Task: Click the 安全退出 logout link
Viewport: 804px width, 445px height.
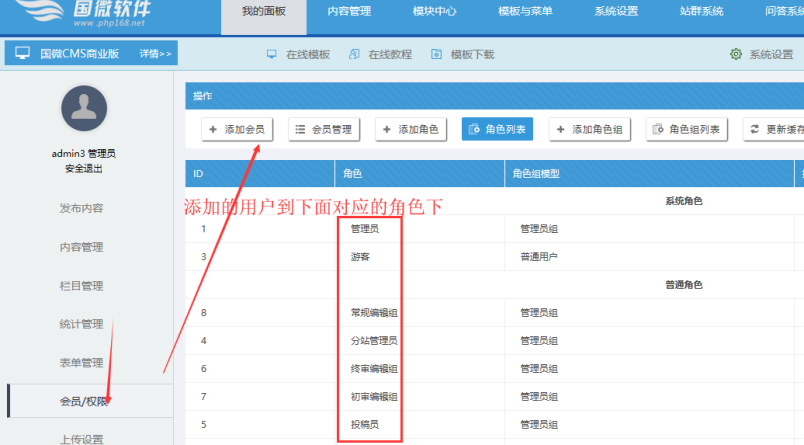Action: click(x=85, y=168)
